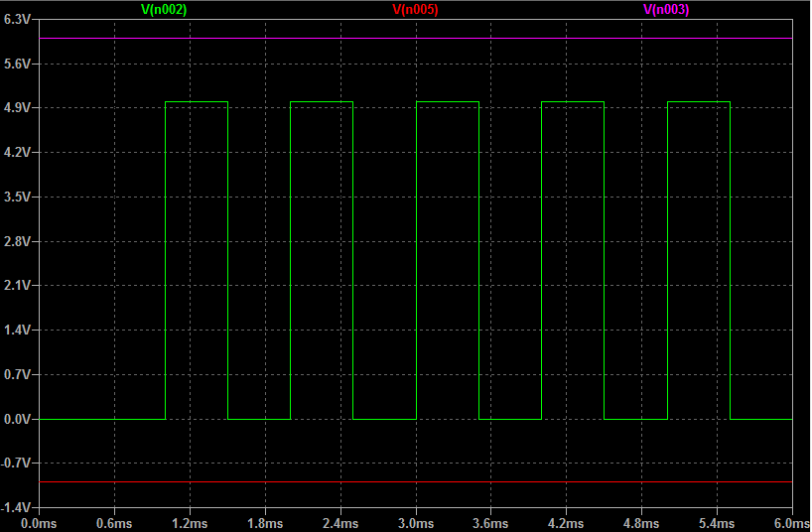This screenshot has width=812, height=532.
Task: Click the -1.4V y-axis tick label
Action: tap(17, 507)
